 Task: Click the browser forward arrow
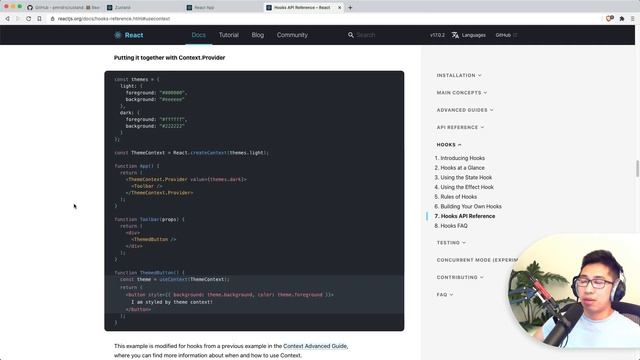click(18, 19)
